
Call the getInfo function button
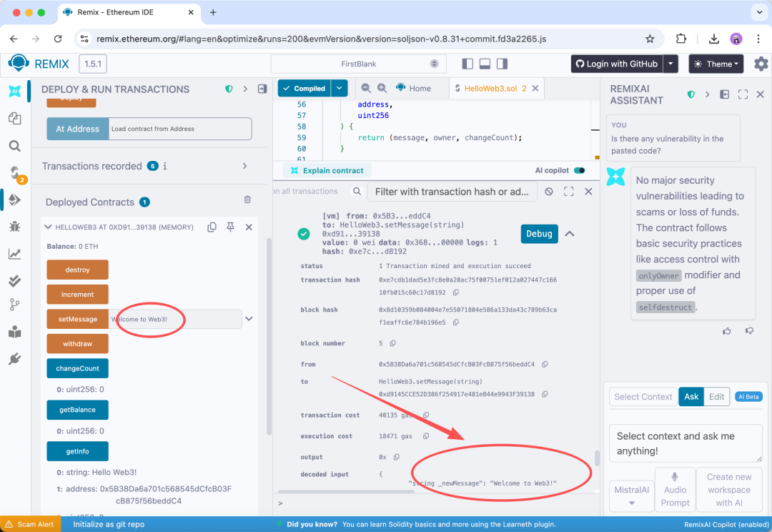click(x=77, y=451)
